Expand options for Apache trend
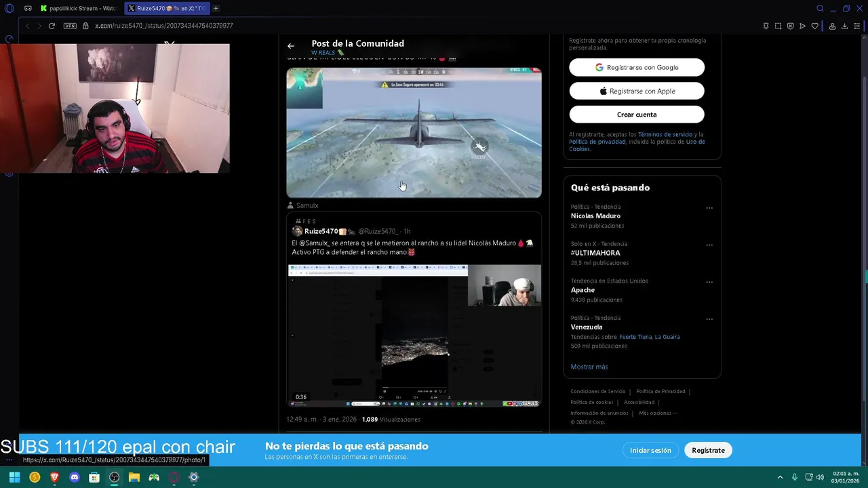 709,282
